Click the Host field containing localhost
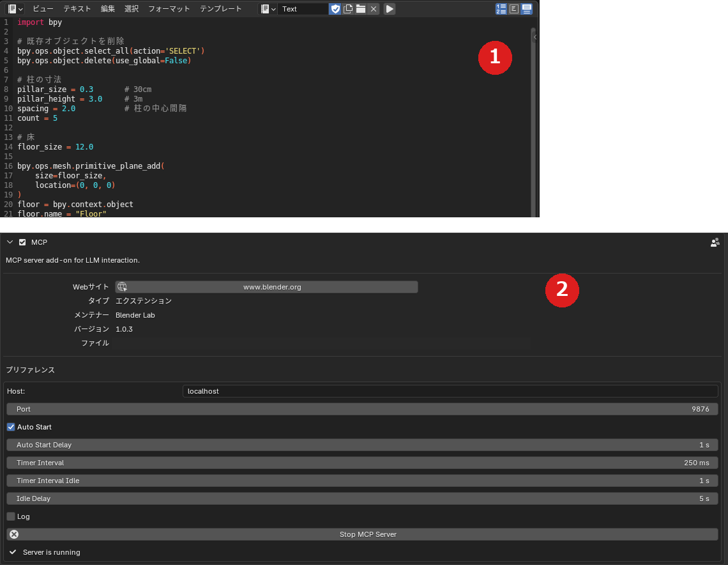This screenshot has width=728, height=565. [x=450, y=391]
